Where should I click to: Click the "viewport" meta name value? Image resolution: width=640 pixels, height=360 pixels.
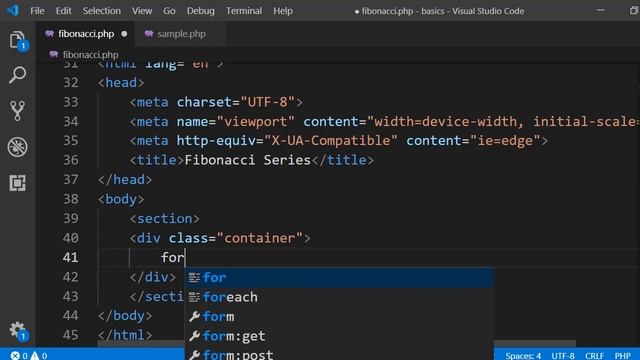[256, 122]
